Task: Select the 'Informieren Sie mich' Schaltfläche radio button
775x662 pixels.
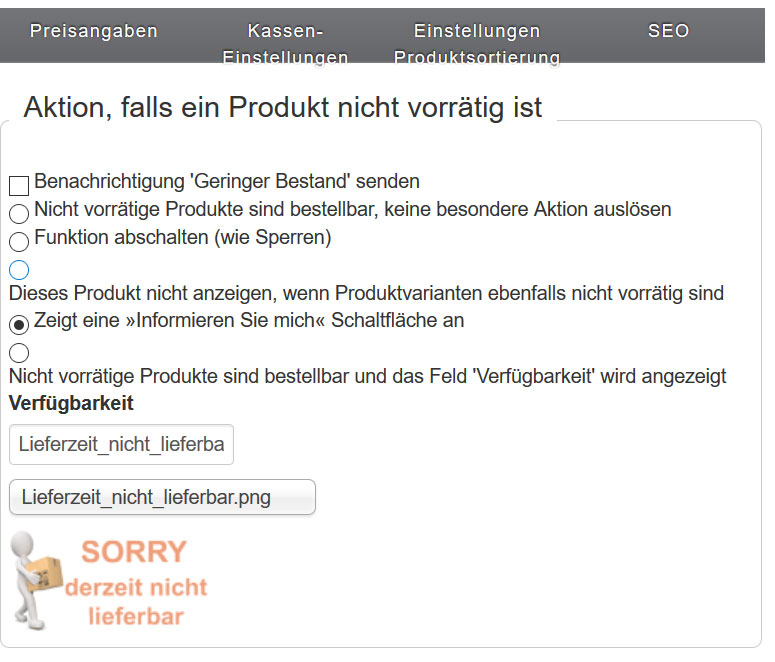Action: (x=19, y=324)
